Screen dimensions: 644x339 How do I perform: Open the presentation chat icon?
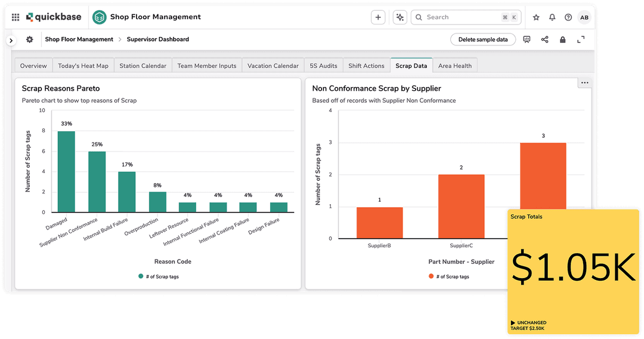tap(527, 39)
